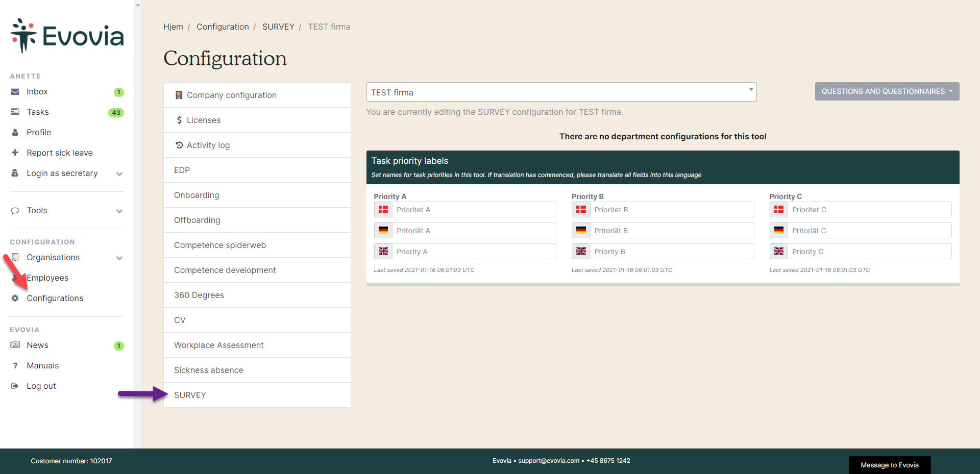Edit the Danish Prioritet B field
This screenshot has width=980, height=474.
click(672, 210)
